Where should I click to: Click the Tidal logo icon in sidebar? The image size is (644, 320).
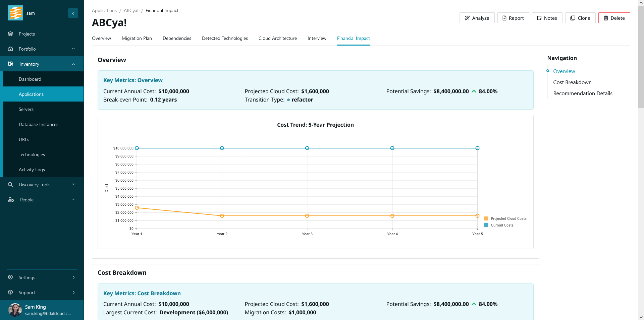click(x=15, y=13)
